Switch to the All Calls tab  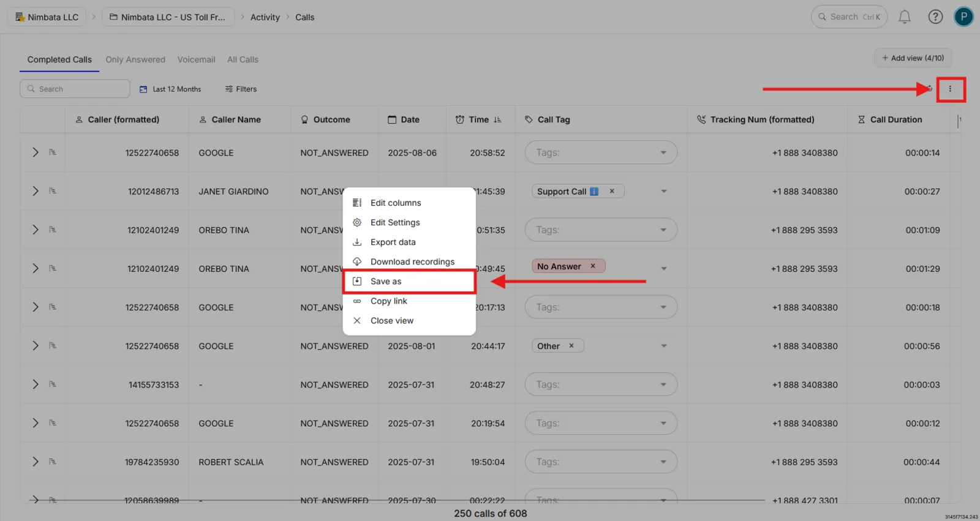click(243, 59)
